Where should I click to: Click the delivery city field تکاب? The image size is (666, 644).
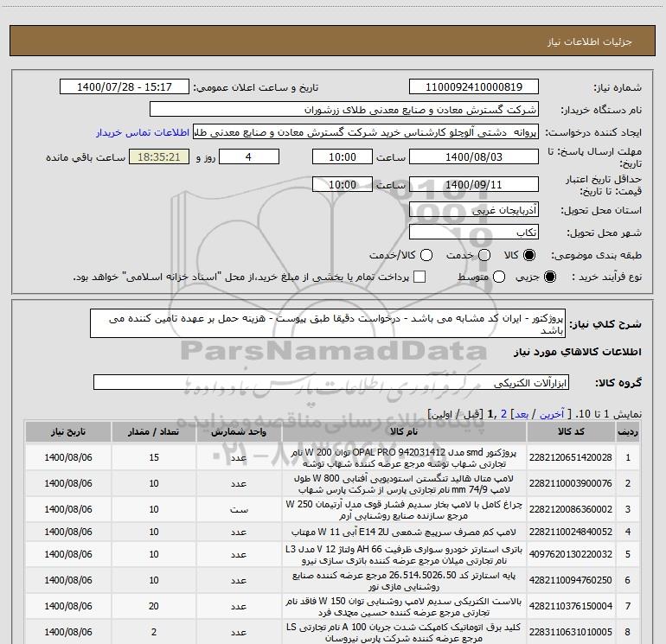coord(474,233)
